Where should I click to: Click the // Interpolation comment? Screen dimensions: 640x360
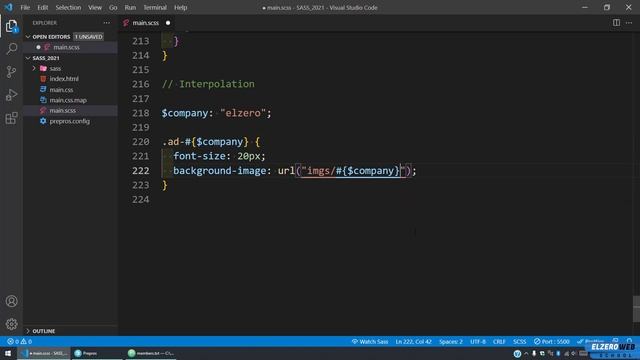pyautogui.click(x=208, y=84)
